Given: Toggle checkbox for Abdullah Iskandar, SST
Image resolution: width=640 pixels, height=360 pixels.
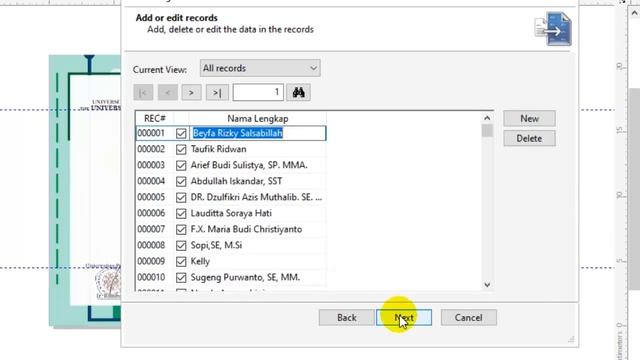Looking at the screenshot, I should tap(181, 181).
